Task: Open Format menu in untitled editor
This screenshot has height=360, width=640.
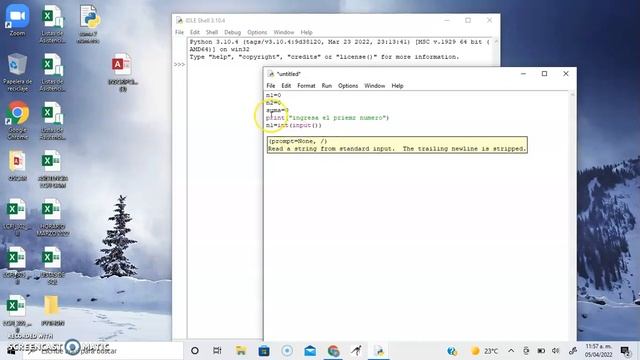Action: tap(306, 86)
